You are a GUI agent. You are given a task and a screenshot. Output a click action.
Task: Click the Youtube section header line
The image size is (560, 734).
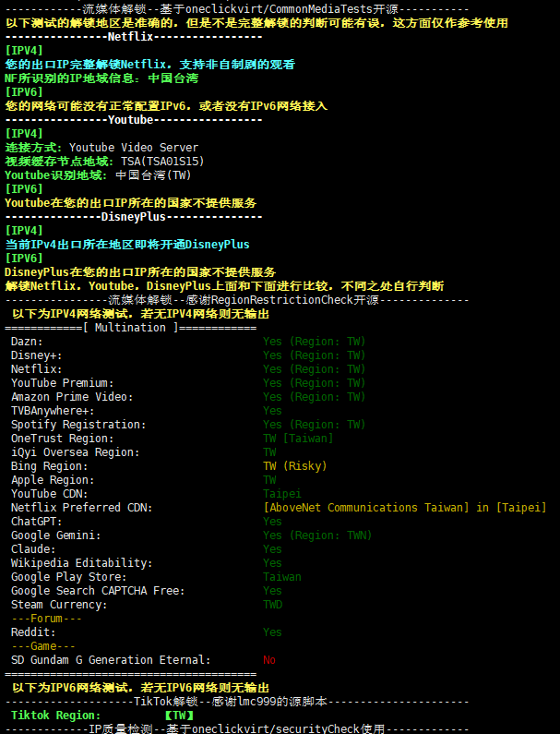pyautogui.click(x=133, y=120)
